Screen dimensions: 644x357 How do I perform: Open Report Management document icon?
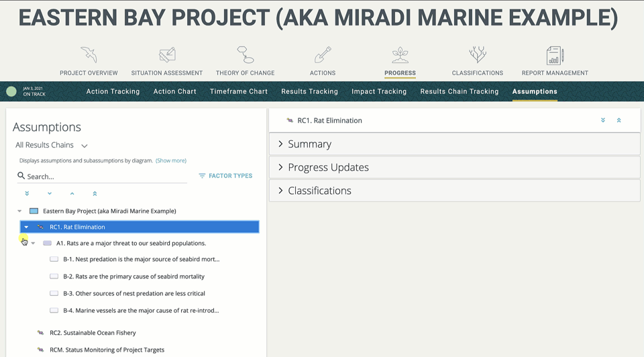point(555,56)
